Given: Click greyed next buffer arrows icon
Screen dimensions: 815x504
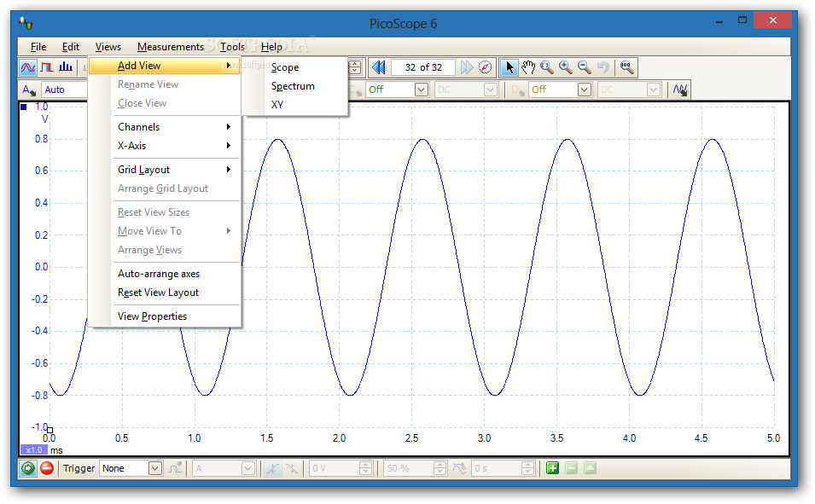Looking at the screenshot, I should coord(467,67).
